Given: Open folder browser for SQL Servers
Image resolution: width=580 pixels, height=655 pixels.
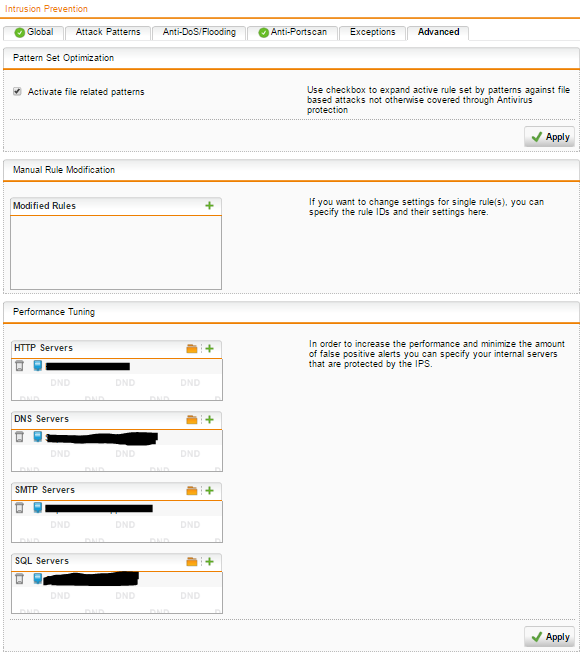Looking at the screenshot, I should coord(192,561).
